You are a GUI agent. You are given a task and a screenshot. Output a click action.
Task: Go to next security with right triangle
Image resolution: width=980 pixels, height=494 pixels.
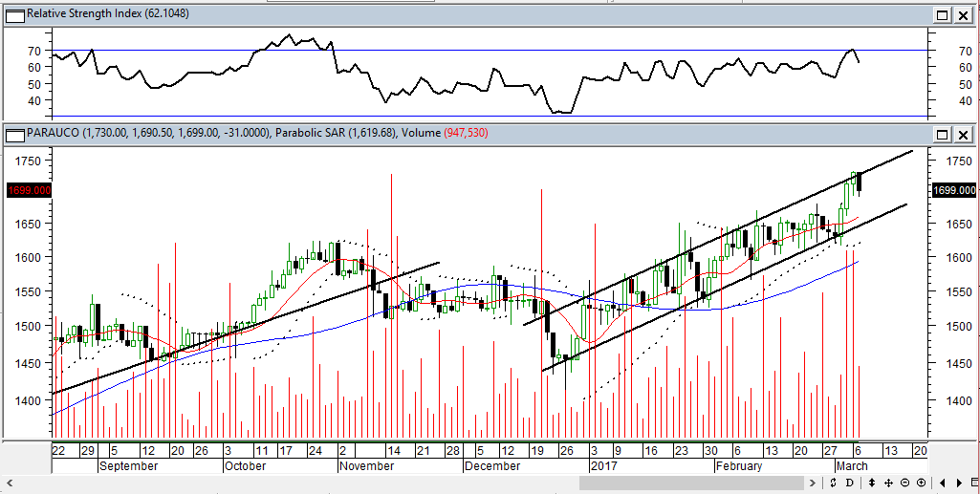pyautogui.click(x=959, y=483)
